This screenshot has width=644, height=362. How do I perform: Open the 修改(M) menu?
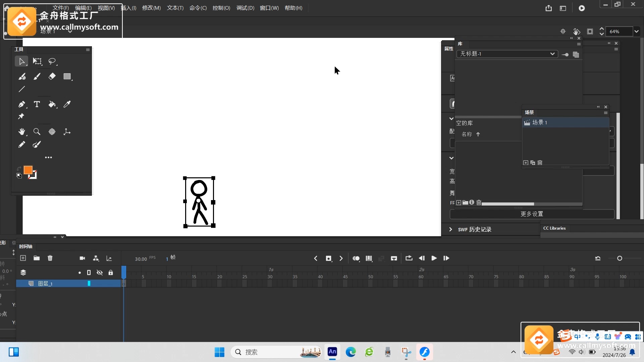[x=151, y=8]
